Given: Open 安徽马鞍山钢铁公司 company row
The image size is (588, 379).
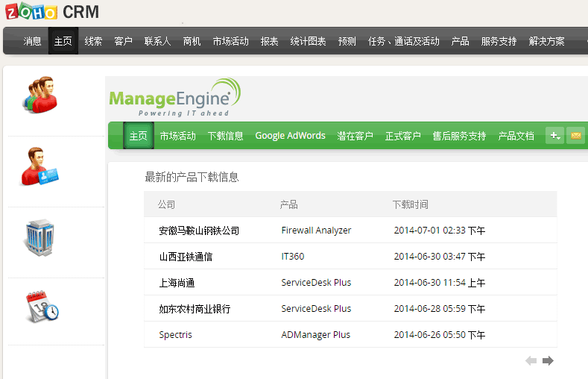Looking at the screenshot, I should [x=199, y=231].
